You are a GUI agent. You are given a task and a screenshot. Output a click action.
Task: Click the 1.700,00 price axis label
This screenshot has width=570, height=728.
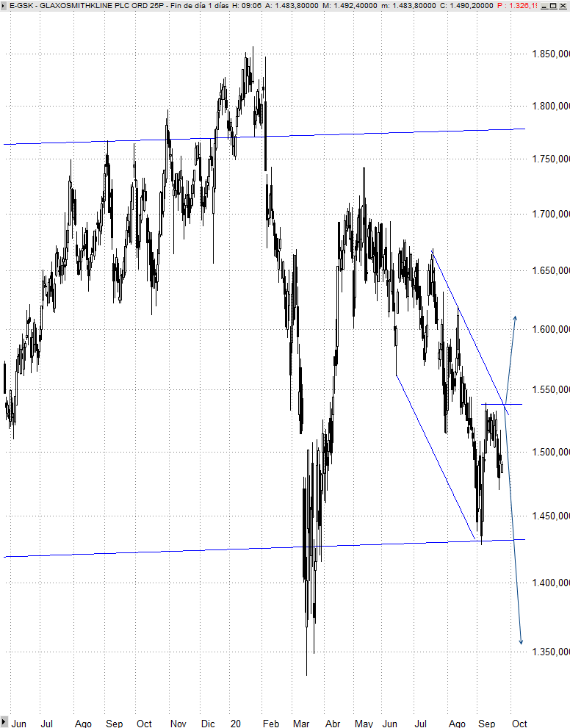coord(550,214)
